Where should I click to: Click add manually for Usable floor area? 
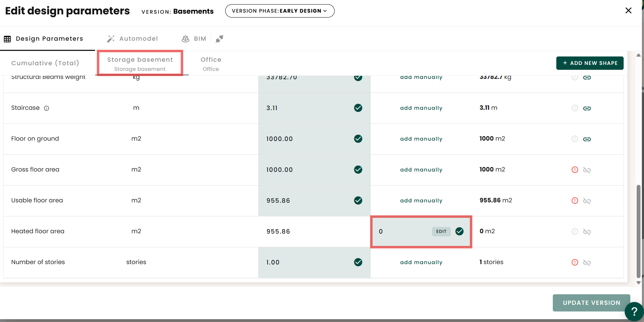tap(421, 201)
